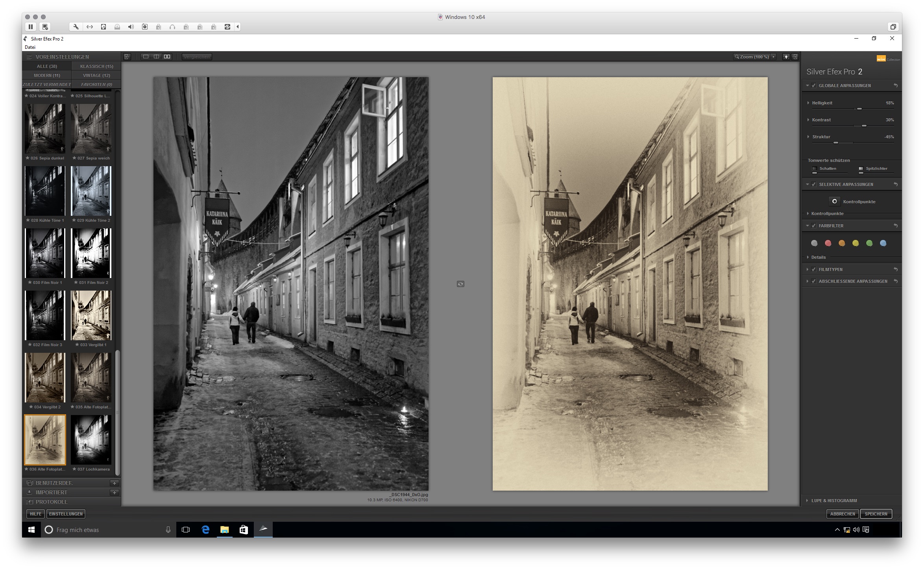Hide the right adjustments panel

pos(795,57)
